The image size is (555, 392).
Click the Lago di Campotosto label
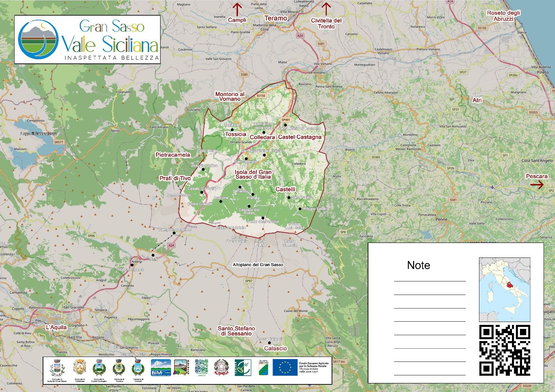tap(38, 134)
